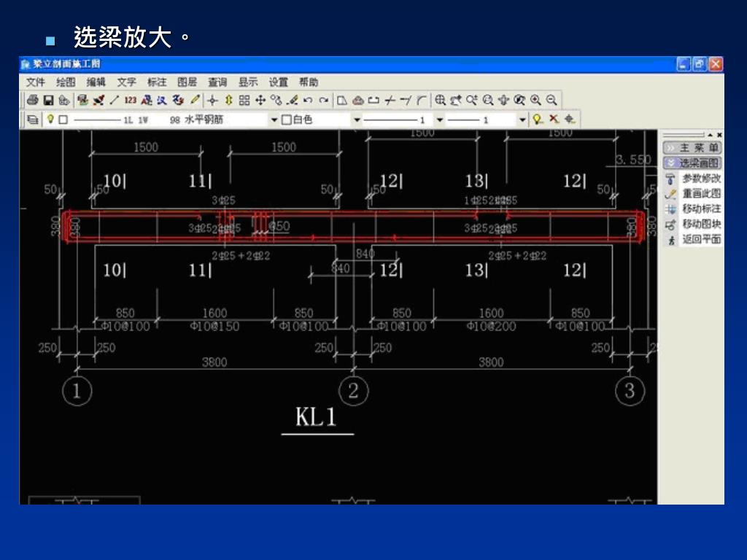Screen dimensions: 747x560
Task: Click axis circle number 2
Action: click(x=353, y=391)
